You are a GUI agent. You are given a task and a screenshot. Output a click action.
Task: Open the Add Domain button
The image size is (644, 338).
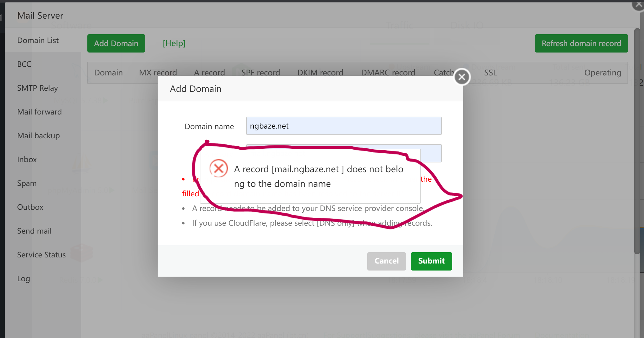[x=116, y=43]
